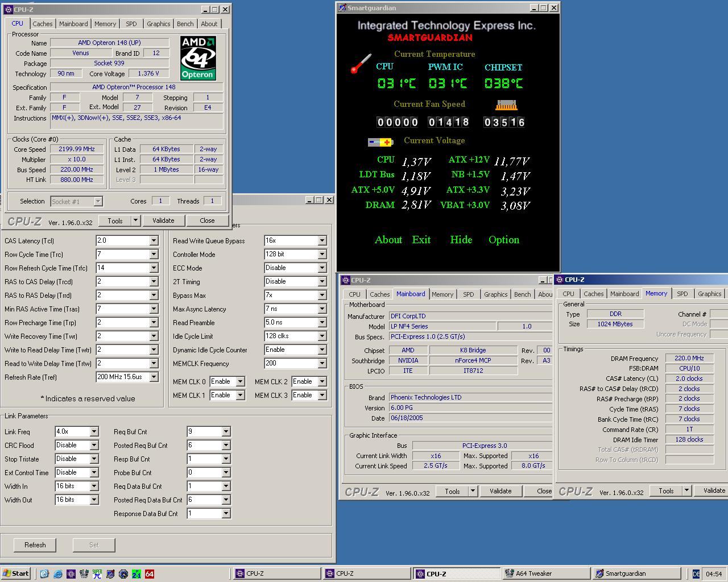728x582 pixels.
Task: Click Exit in Smartguardian
Action: (x=421, y=240)
